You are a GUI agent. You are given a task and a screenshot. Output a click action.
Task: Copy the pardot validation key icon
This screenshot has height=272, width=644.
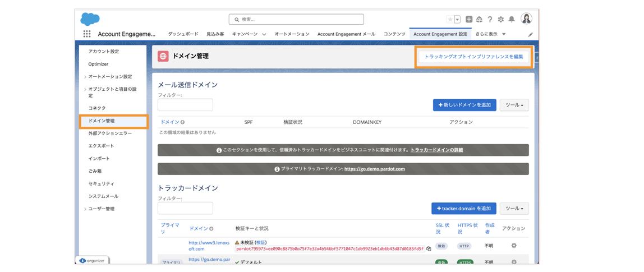click(x=429, y=248)
